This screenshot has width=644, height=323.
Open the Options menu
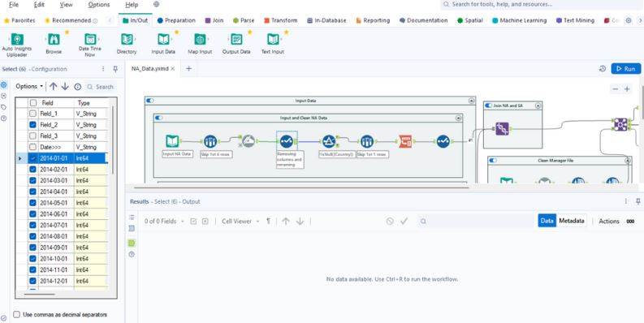pyautogui.click(x=99, y=5)
